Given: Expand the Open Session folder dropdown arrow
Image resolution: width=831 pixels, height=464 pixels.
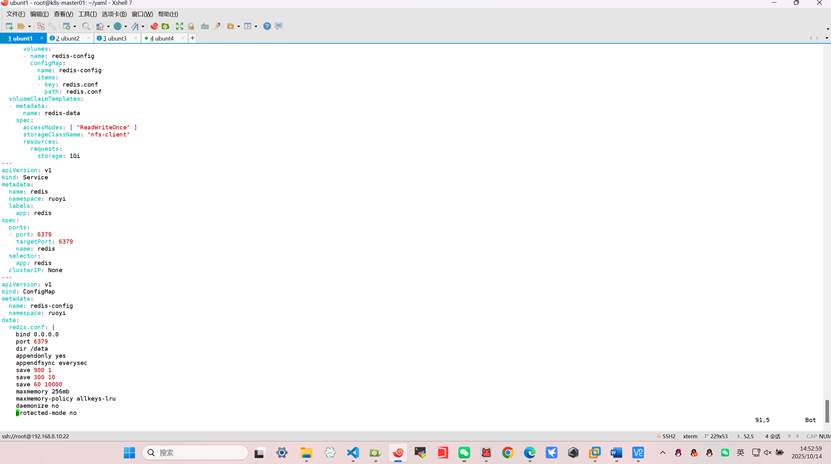Looking at the screenshot, I should (29, 26).
